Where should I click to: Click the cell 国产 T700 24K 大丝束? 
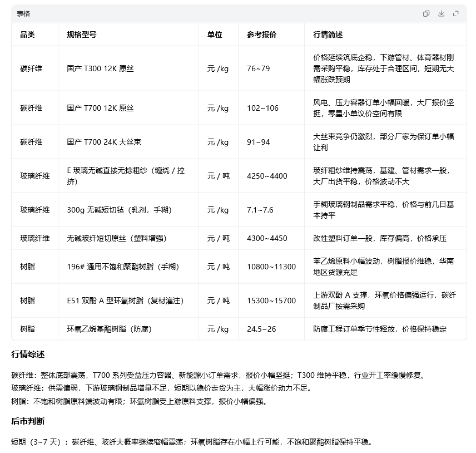click(x=104, y=142)
